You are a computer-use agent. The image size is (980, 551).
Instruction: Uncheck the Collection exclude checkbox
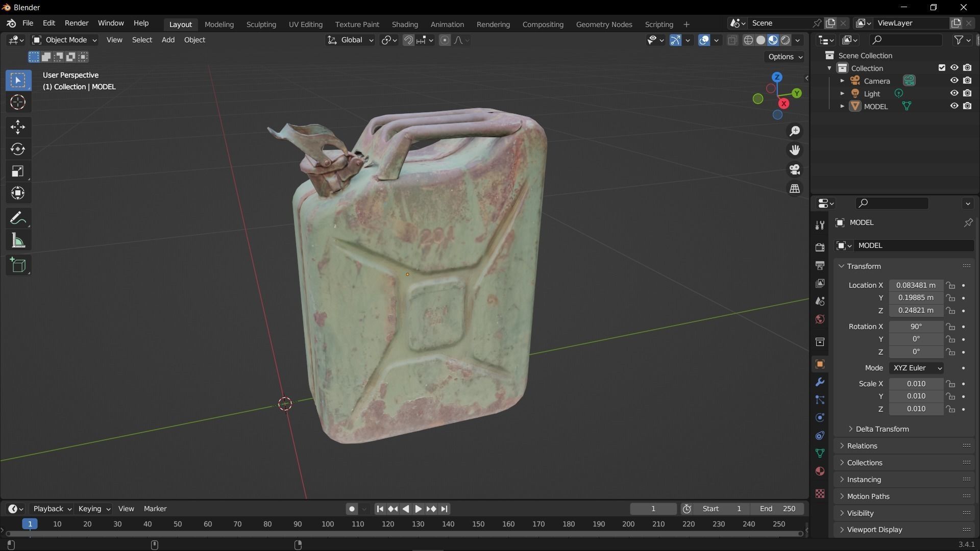click(942, 68)
